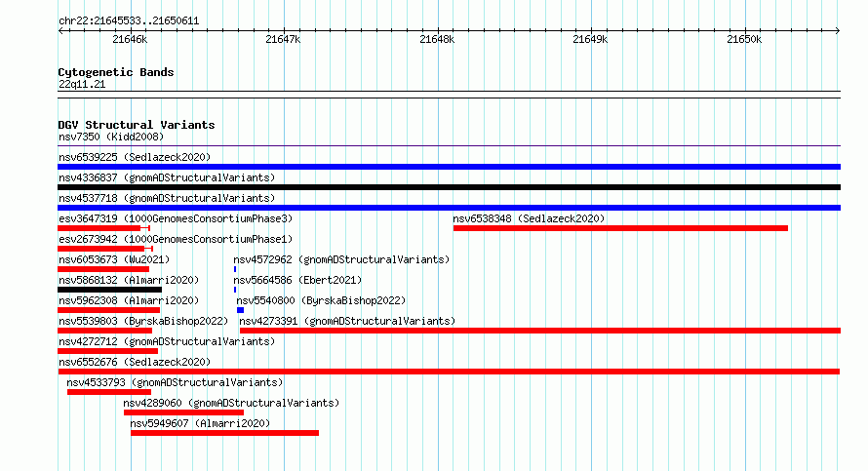Click red bar under nsv6053673
This screenshot has height=471, width=868.
point(103,269)
